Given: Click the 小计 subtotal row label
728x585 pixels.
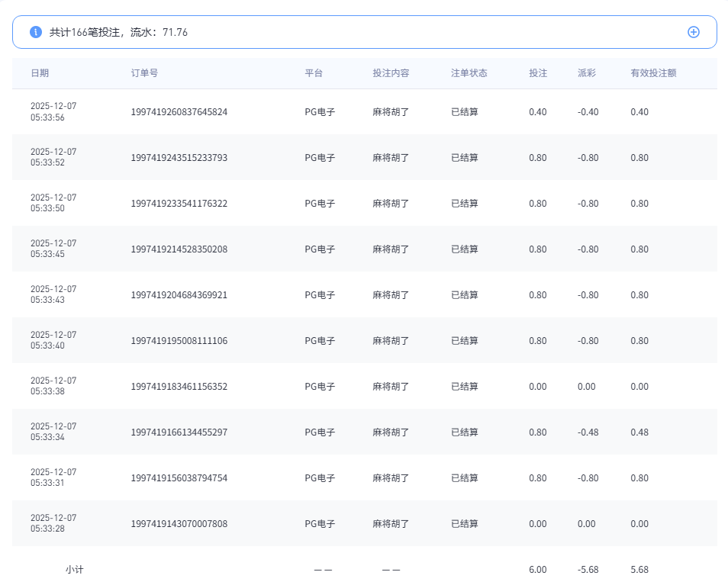Looking at the screenshot, I should 74,570.
